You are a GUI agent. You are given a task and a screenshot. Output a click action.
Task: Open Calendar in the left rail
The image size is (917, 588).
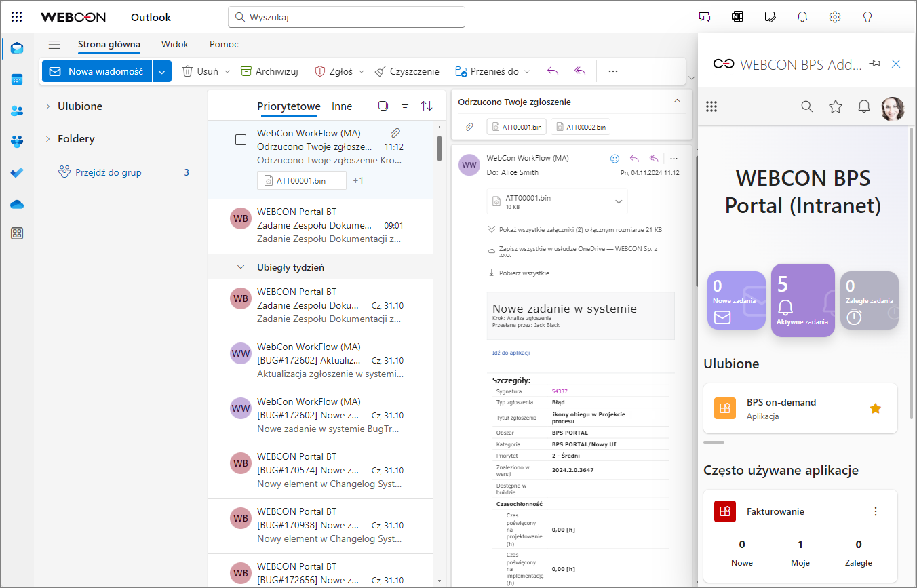(17, 79)
